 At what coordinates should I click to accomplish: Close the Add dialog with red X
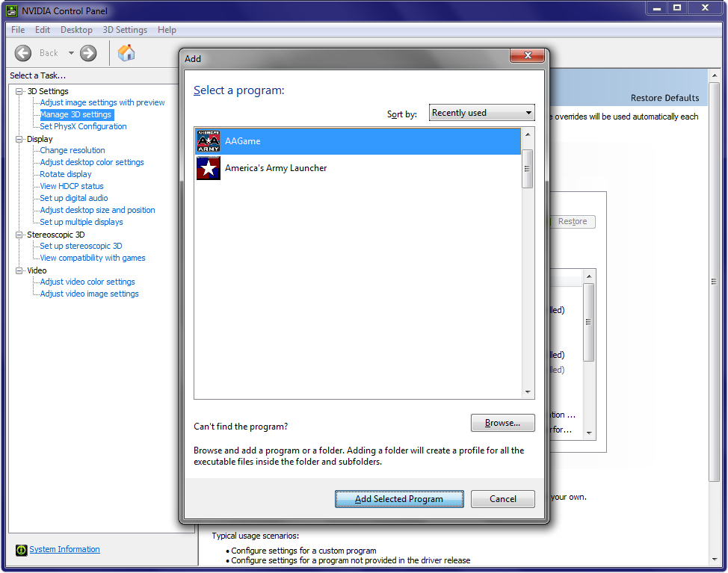[527, 55]
